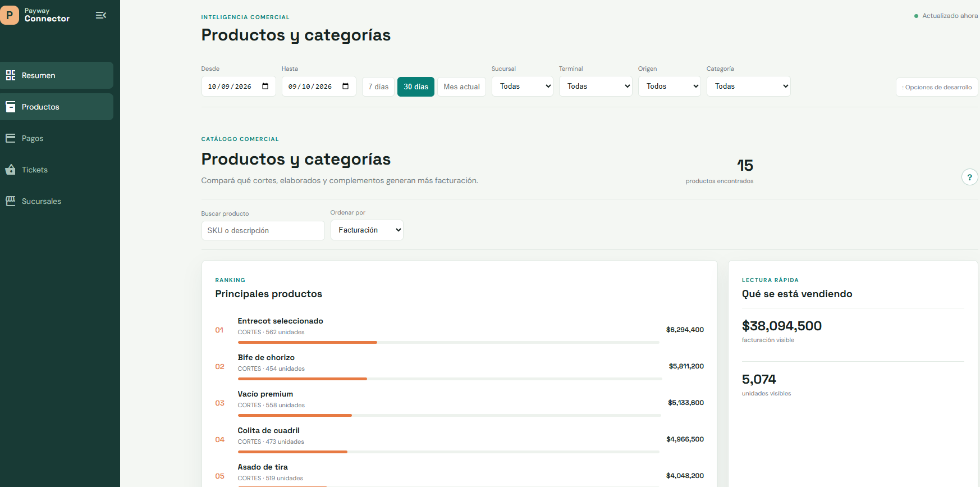Navigate to Pagos in the sidebar
980x487 pixels.
[57, 138]
